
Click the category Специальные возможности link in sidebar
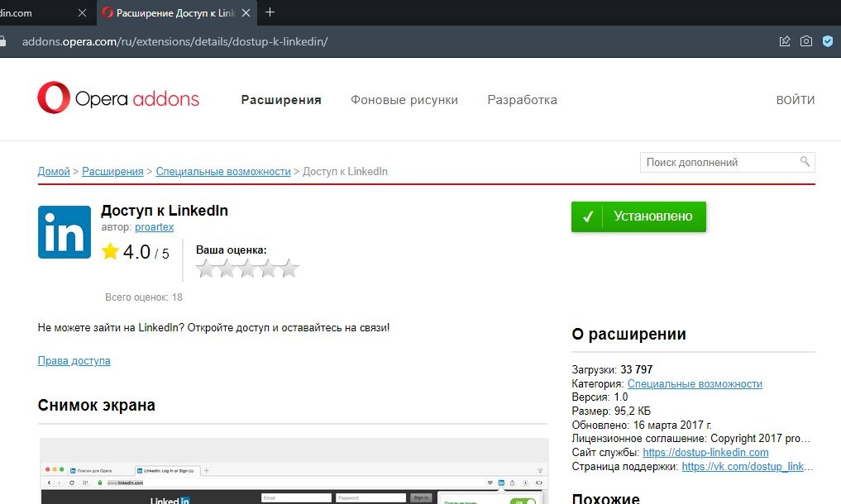pyautogui.click(x=695, y=384)
